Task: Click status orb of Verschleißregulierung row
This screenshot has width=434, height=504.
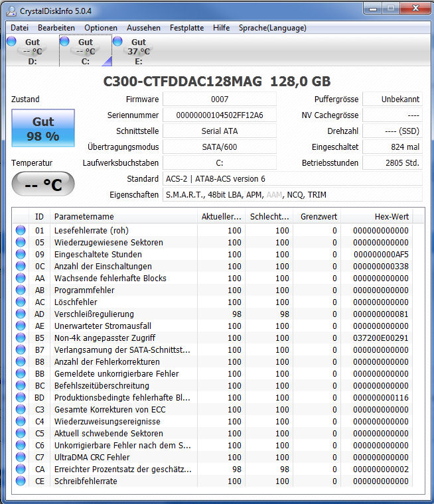Action: pos(21,314)
